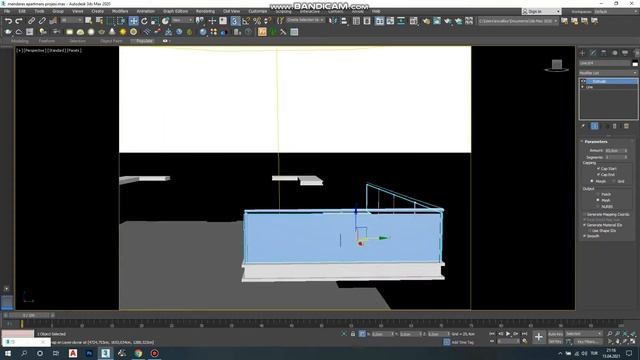Select the sun light icon in toolbar
The image size is (640, 360).
click(x=123, y=32)
